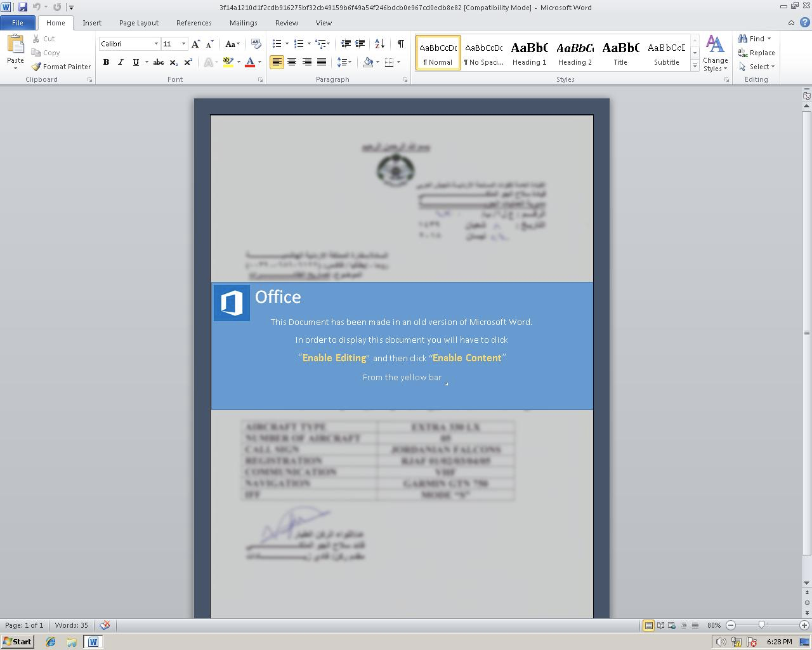Screen dimensions: 812x650
Task: Click the Grow Font icon
Action: [196, 44]
